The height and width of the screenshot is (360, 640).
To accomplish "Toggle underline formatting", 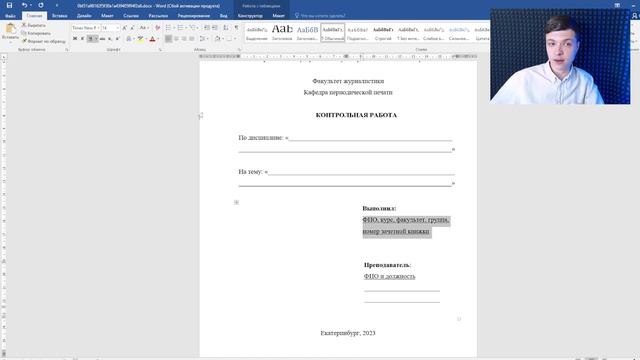I will 91,39.
